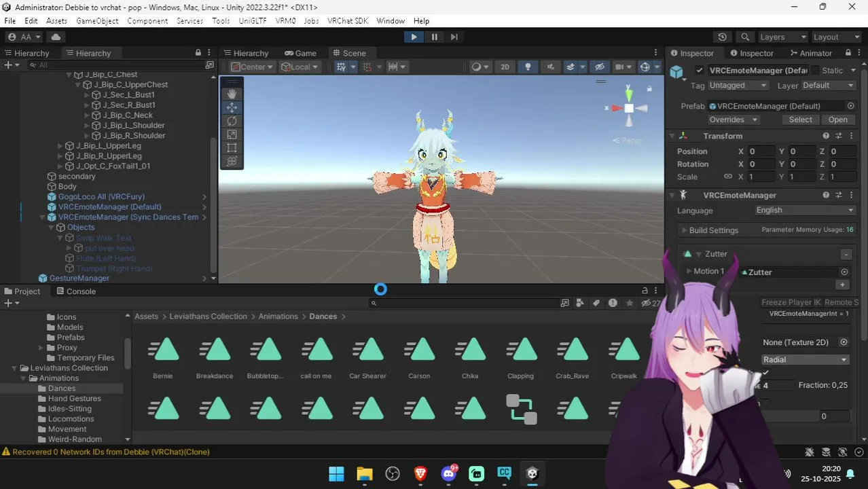Toggle scene lighting bulb button
This screenshot has width=868, height=489.
[x=528, y=67]
